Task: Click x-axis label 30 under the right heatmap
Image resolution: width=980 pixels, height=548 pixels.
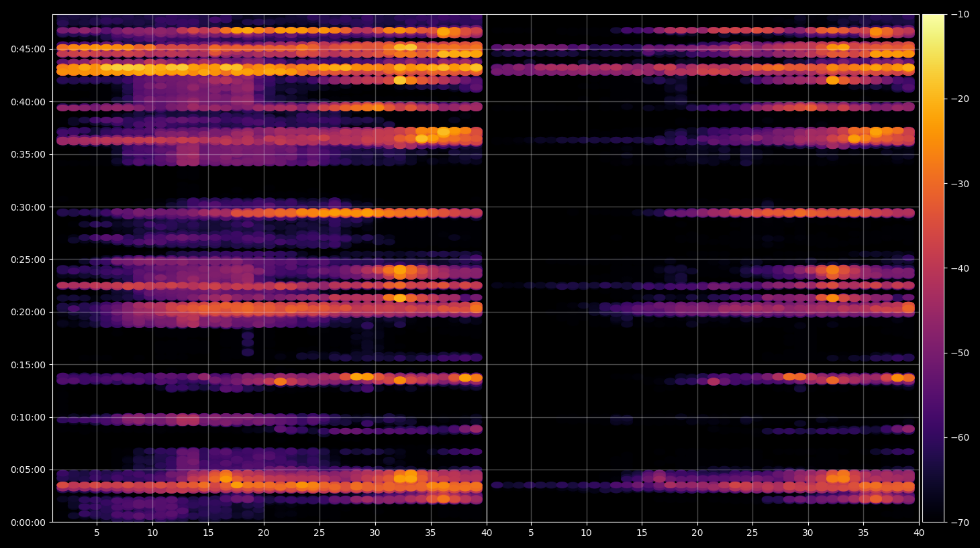Action: pyautogui.click(x=807, y=533)
